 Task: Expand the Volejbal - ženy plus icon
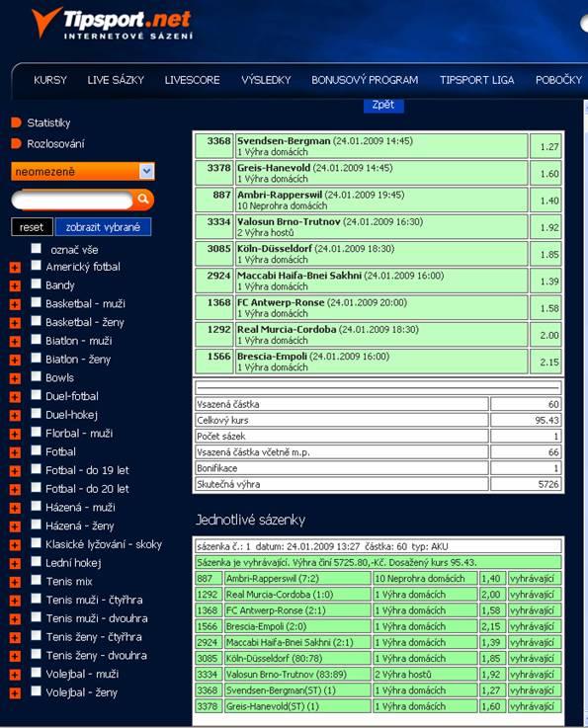click(15, 693)
